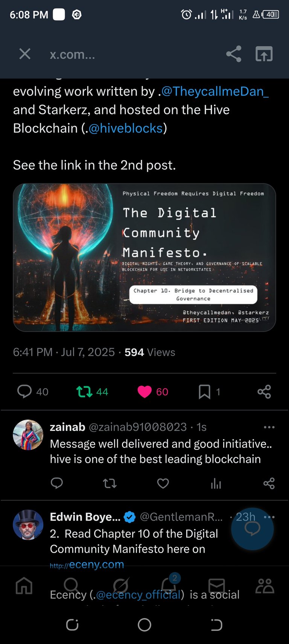Viewport: 289px width, 644px height.
Task: Open more options on zainab's reply
Action: click(269, 427)
